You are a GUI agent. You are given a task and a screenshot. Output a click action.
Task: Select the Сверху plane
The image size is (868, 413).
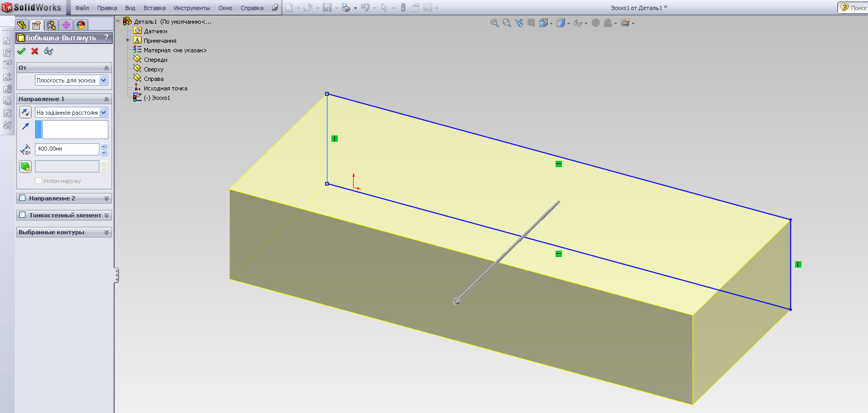pos(154,69)
